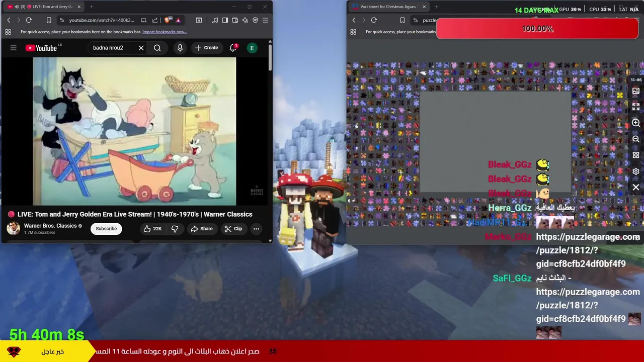Viewport: 644px width, 362px height.
Task: Open puzzle settings gear
Action: (x=636, y=171)
